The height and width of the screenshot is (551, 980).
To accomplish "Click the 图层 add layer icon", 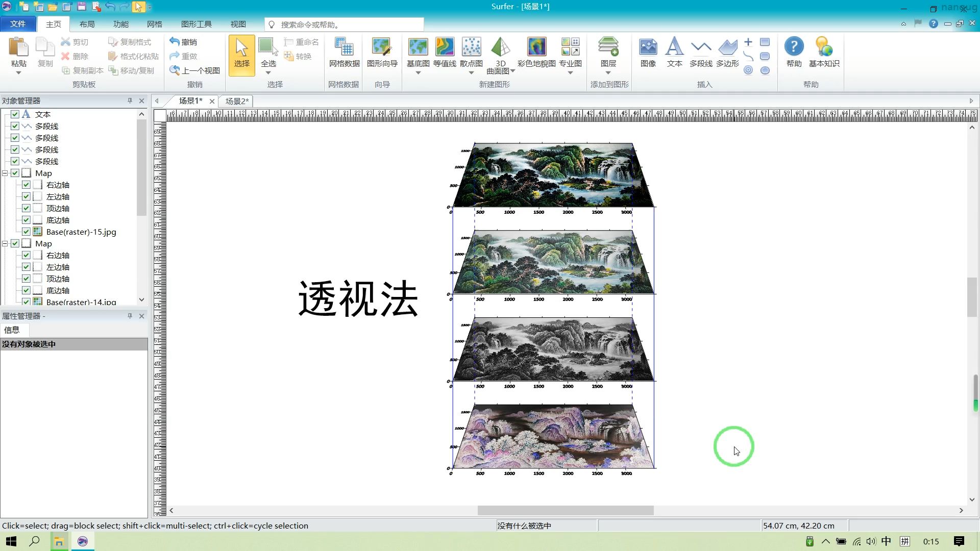I will (x=608, y=47).
